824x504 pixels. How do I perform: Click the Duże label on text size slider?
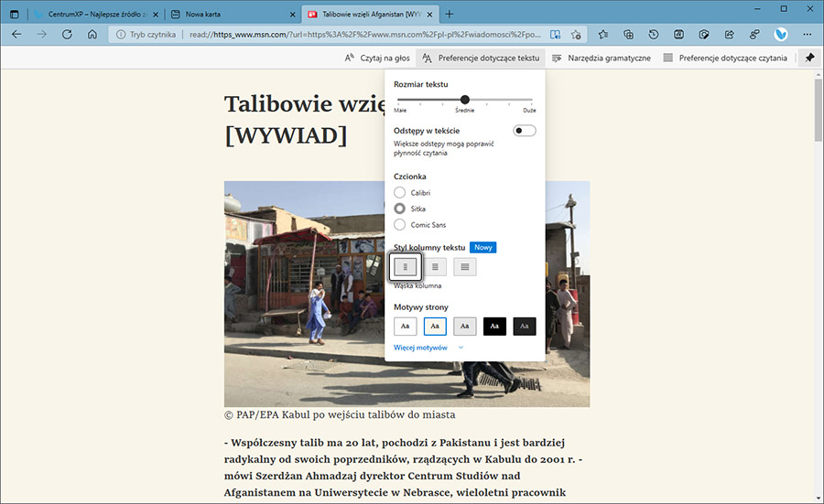tap(529, 111)
